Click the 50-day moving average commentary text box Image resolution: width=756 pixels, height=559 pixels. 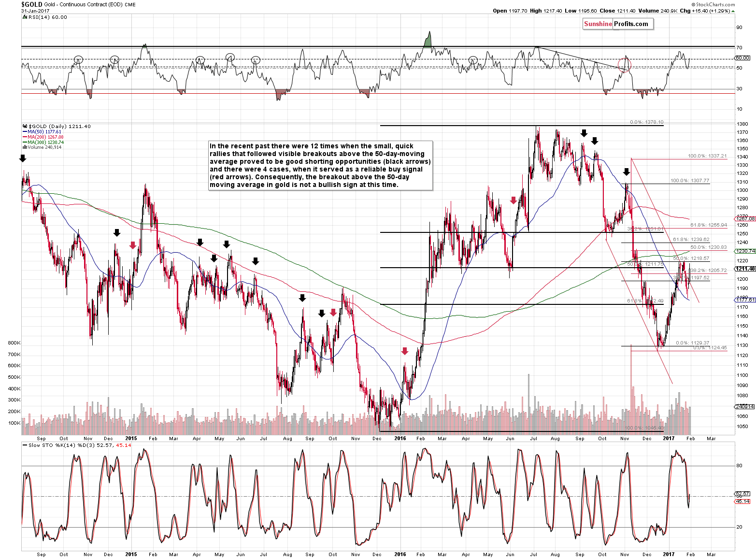pos(321,166)
